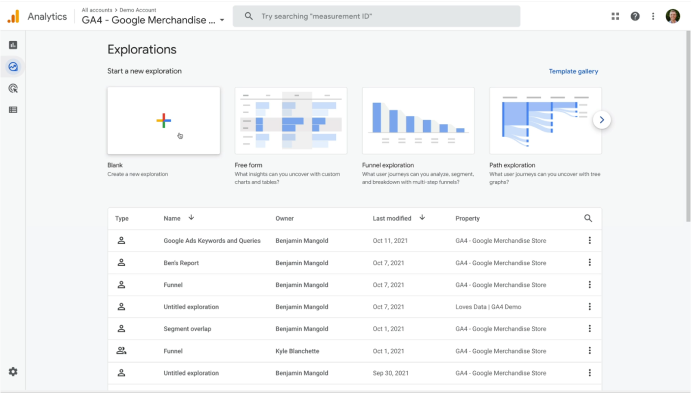This screenshot has width=691, height=393.
Task: Open the more options menu in header
Action: [653, 16]
